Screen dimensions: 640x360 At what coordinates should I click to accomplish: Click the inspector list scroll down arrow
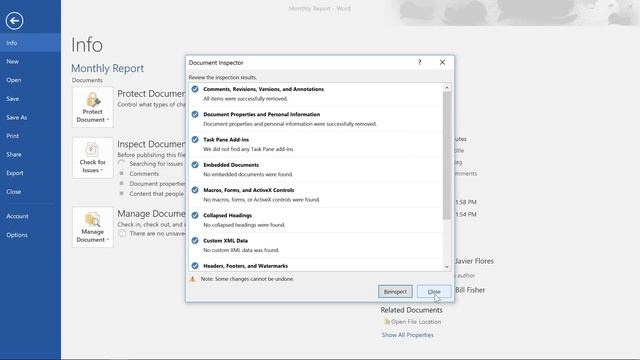click(447, 267)
